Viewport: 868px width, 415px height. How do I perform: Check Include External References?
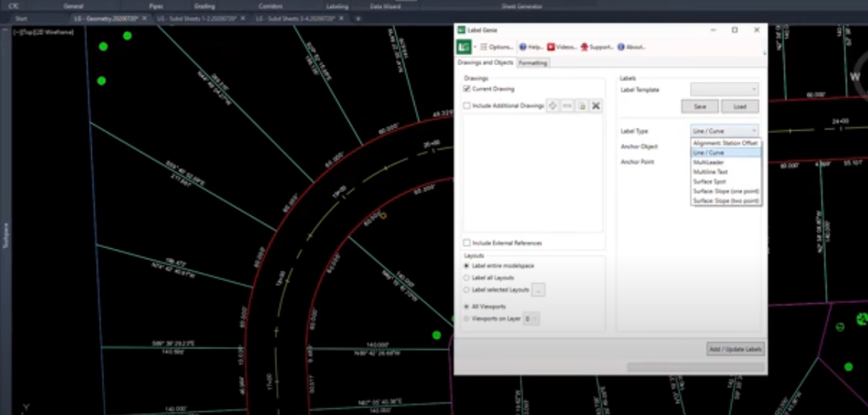click(x=467, y=243)
